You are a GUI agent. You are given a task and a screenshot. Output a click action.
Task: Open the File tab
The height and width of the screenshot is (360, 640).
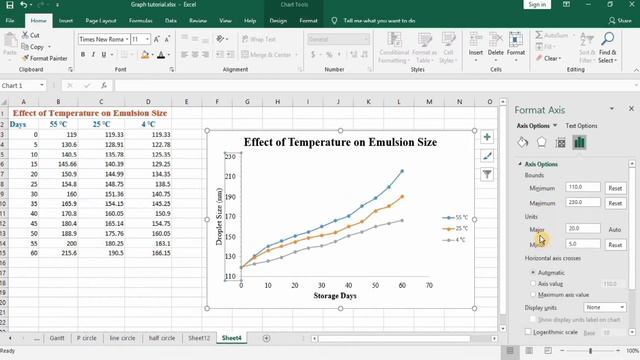coord(10,20)
